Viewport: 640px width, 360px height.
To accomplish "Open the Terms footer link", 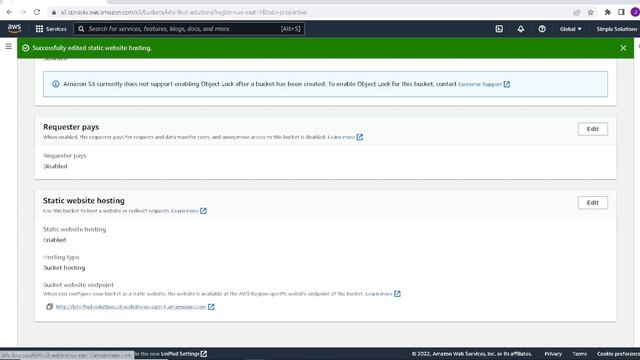I will 580,354.
